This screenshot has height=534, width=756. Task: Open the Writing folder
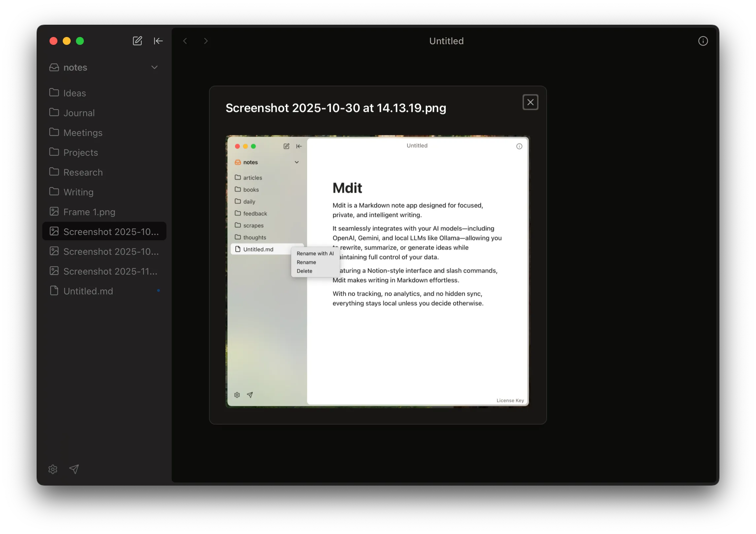(x=78, y=192)
